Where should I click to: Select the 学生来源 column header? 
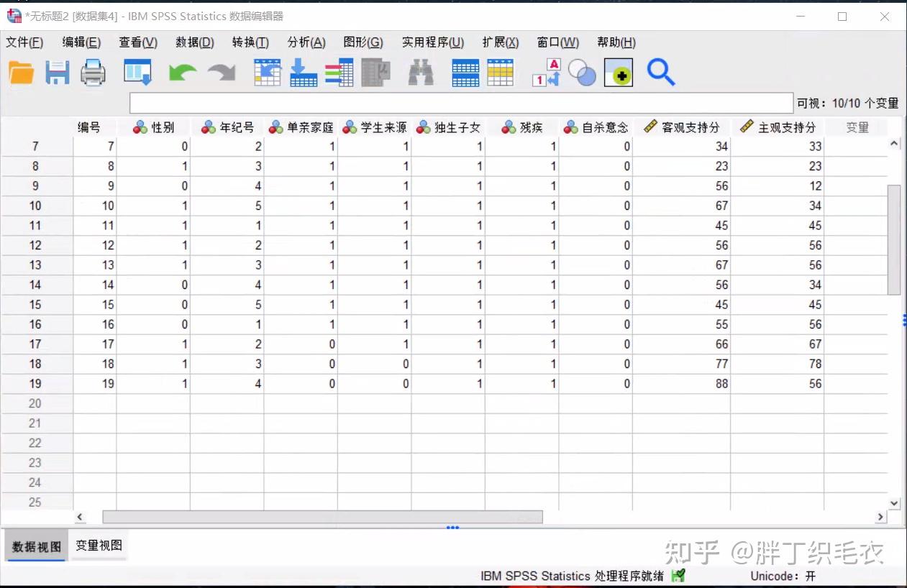click(x=375, y=127)
